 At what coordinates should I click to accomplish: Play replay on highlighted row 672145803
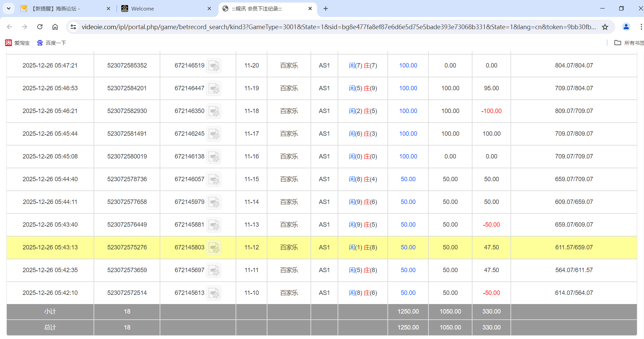(214, 248)
